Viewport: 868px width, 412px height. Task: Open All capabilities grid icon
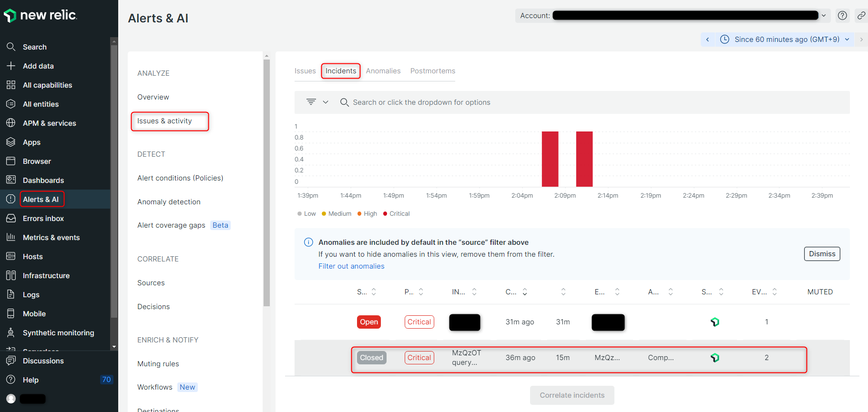point(11,85)
